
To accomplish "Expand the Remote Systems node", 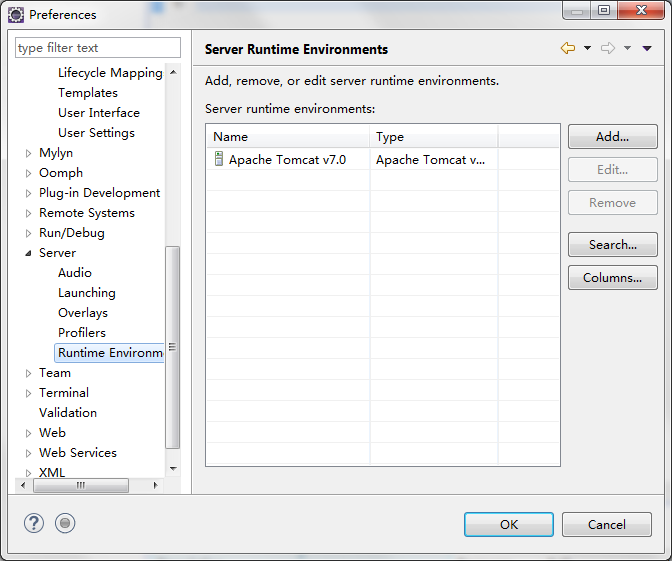I will coord(28,213).
